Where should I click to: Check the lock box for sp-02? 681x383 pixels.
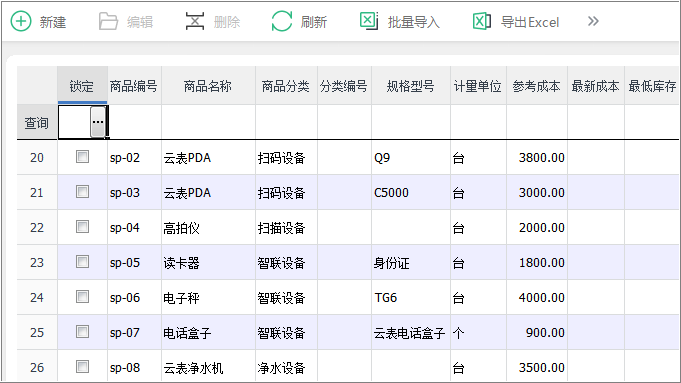tap(82, 156)
